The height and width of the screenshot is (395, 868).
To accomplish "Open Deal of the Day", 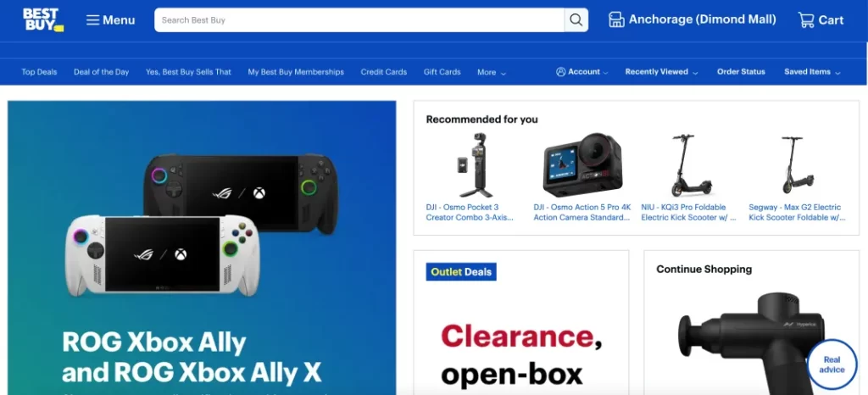I will pyautogui.click(x=102, y=72).
